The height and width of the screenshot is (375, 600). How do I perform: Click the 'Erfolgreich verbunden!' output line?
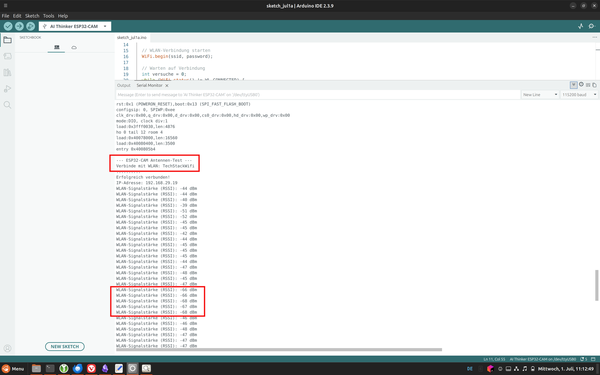click(143, 177)
